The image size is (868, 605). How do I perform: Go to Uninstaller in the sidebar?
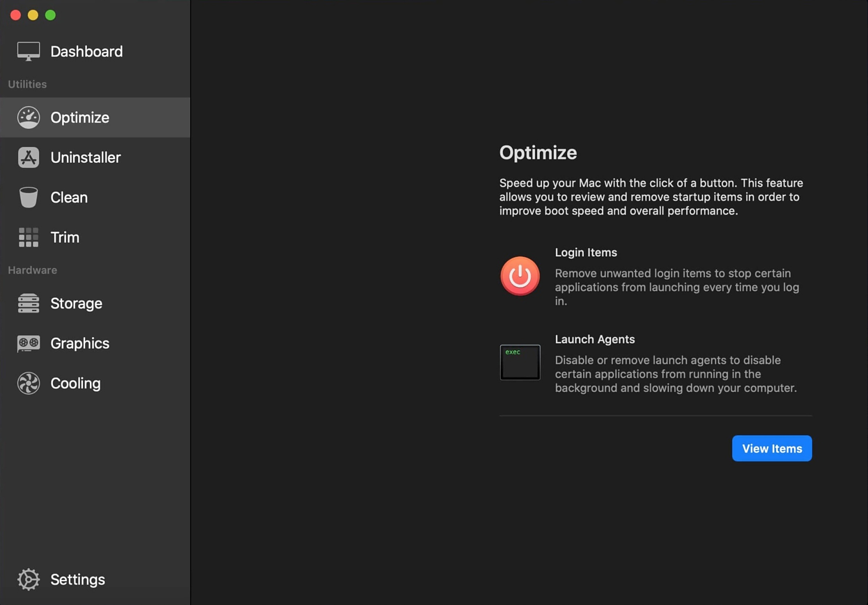pyautogui.click(x=95, y=158)
